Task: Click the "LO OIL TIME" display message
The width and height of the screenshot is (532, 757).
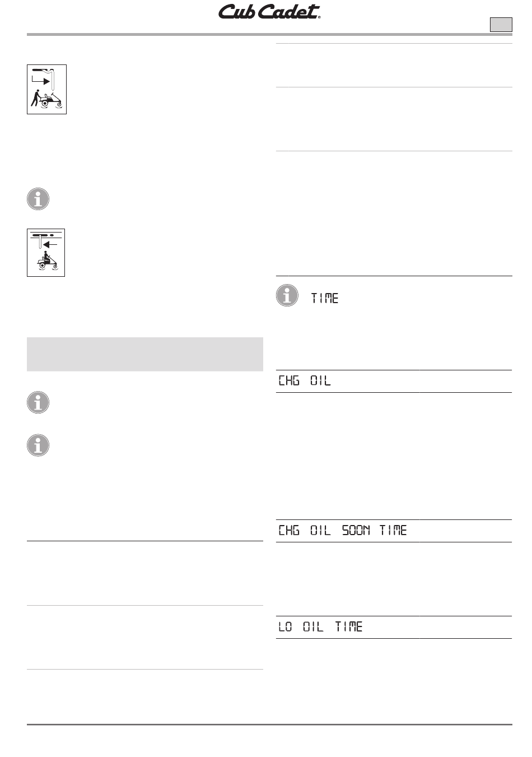Action: (x=320, y=627)
